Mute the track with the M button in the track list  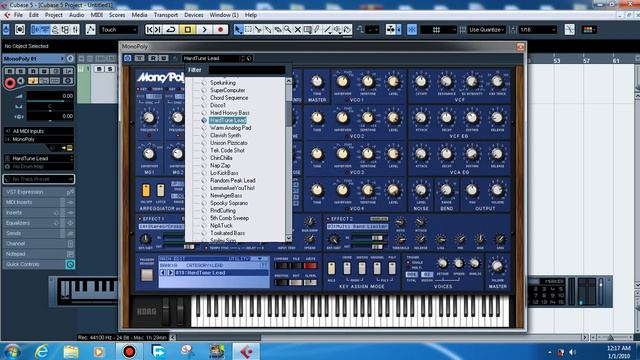pos(99,69)
